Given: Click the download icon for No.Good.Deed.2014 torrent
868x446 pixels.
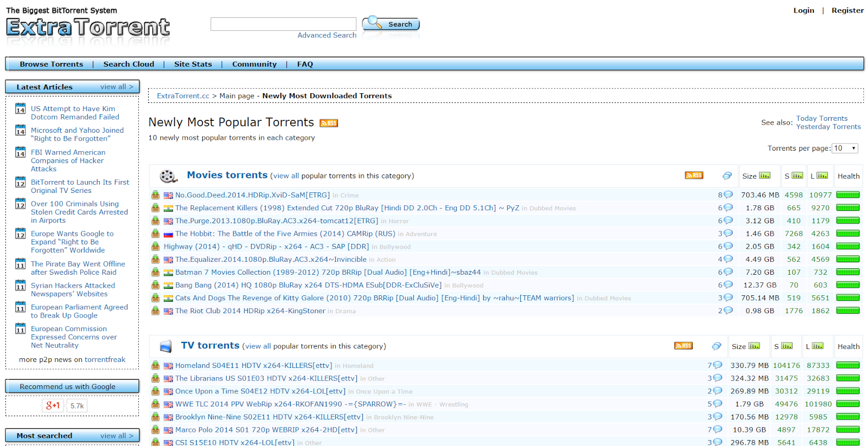Looking at the screenshot, I should [x=156, y=195].
